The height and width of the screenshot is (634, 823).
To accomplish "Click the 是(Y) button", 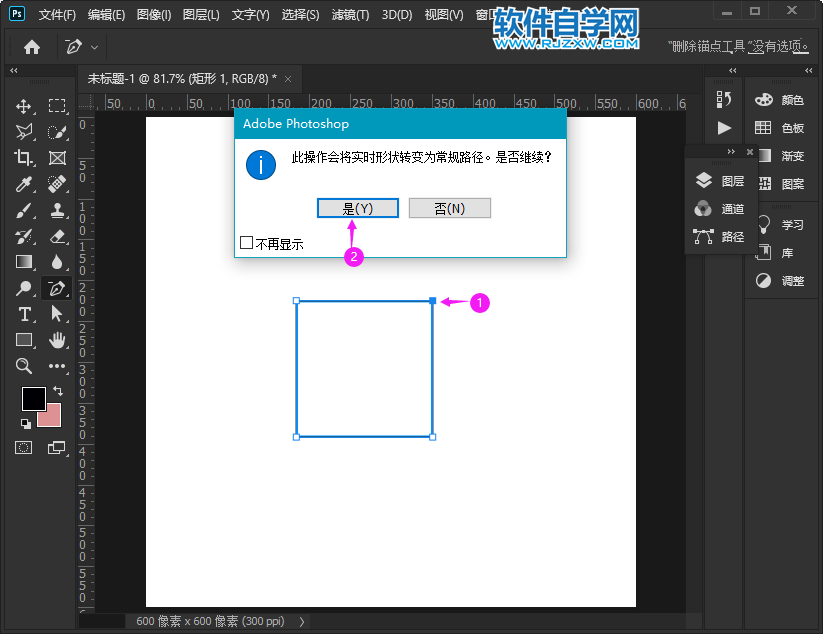I will coord(358,208).
